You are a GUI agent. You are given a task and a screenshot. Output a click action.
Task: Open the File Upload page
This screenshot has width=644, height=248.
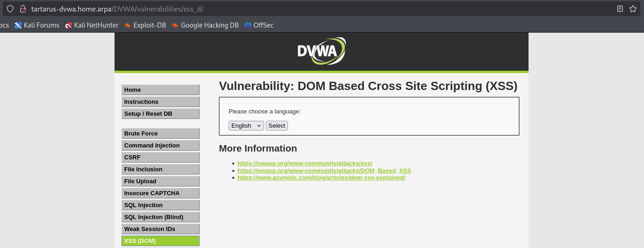pyautogui.click(x=161, y=181)
